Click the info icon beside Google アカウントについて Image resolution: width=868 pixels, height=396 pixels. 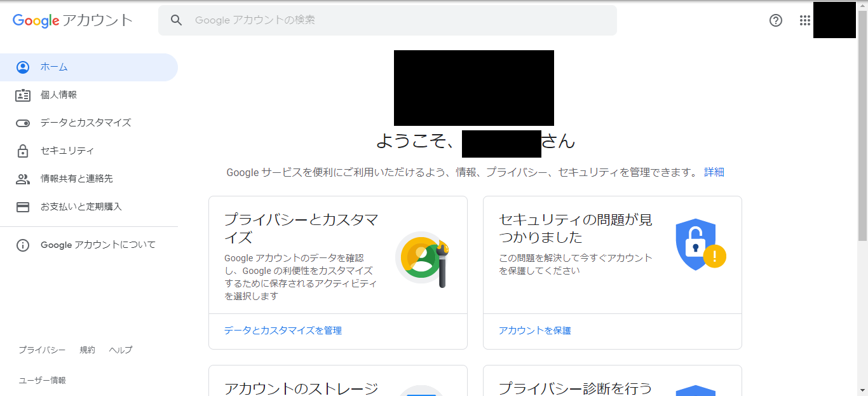point(23,245)
